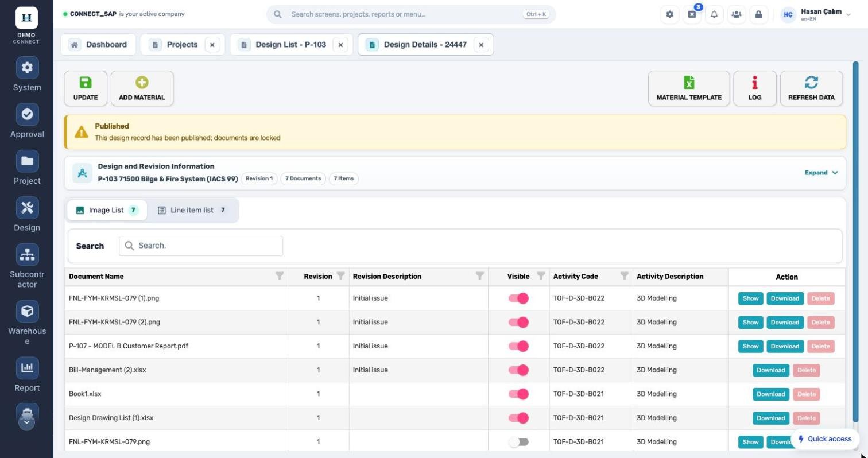Open the System sidebar module
The width and height of the screenshot is (868, 458).
click(27, 75)
